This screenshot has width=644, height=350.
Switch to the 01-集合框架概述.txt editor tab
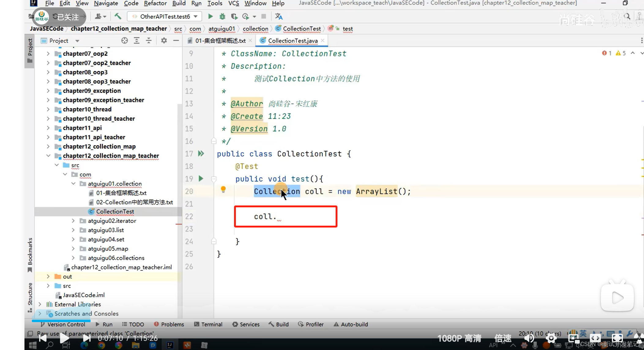tap(220, 40)
